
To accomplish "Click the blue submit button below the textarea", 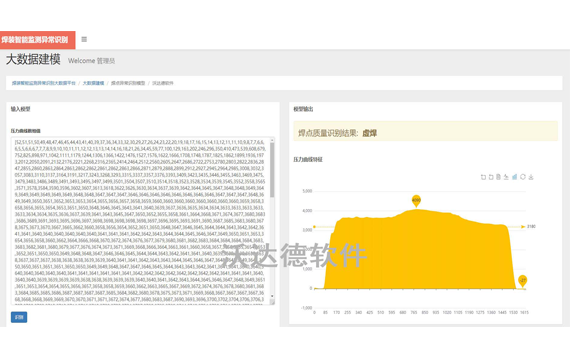I will click(19, 317).
